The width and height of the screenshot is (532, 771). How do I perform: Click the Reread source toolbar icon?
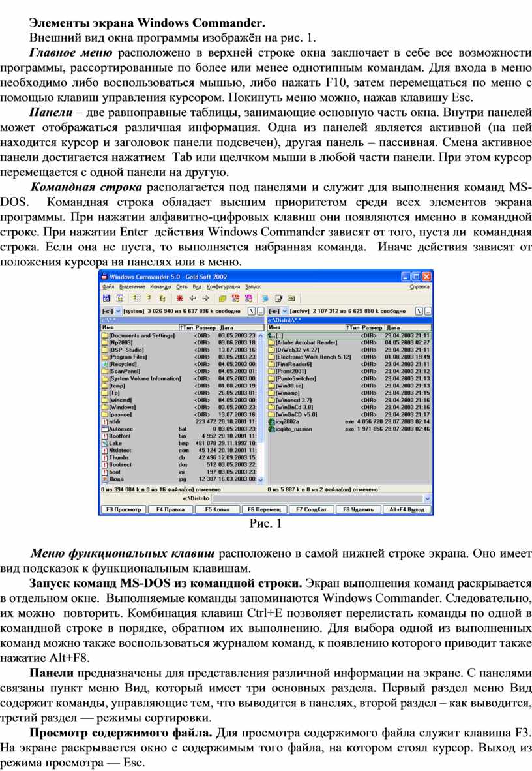coord(107,298)
